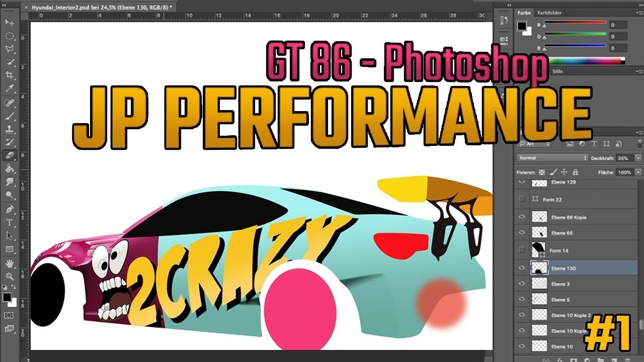
Task: Select the Elliptical Marquee tool
Action: [10, 36]
